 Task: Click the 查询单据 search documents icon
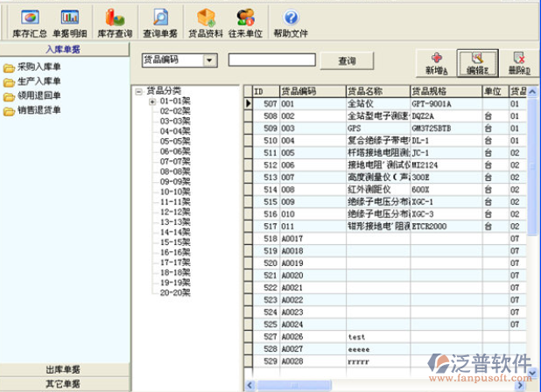point(160,23)
